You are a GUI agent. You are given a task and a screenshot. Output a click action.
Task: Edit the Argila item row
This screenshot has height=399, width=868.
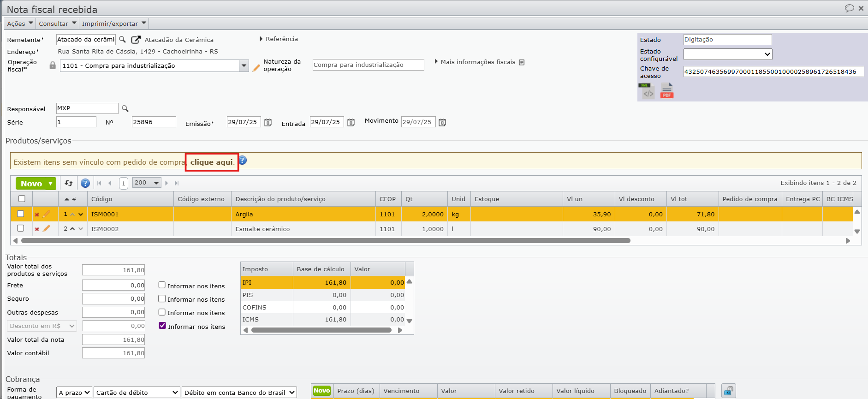(x=47, y=214)
